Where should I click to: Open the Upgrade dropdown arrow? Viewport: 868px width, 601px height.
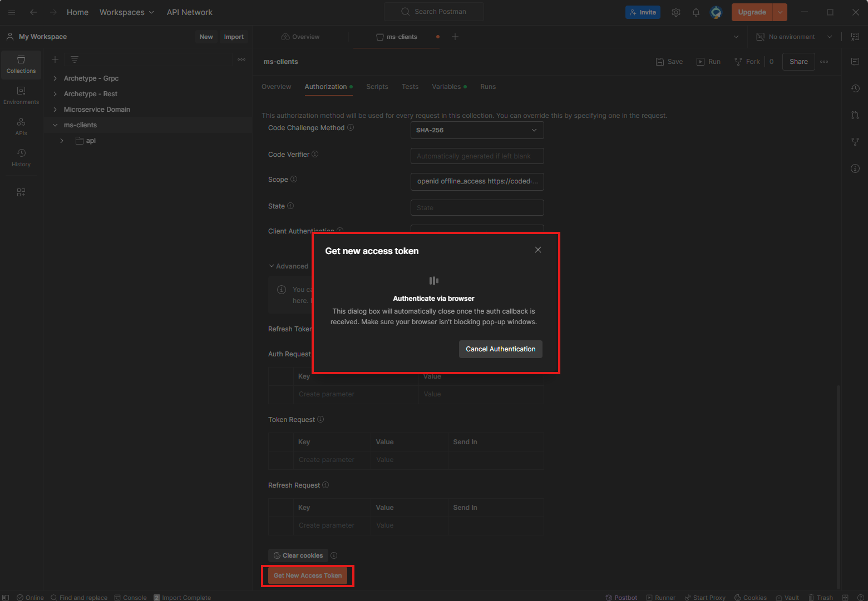780,12
